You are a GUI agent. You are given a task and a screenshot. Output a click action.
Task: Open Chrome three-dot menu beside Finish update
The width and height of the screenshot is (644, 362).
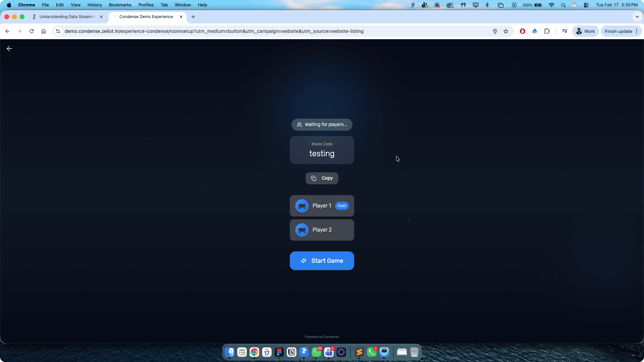pos(637,31)
